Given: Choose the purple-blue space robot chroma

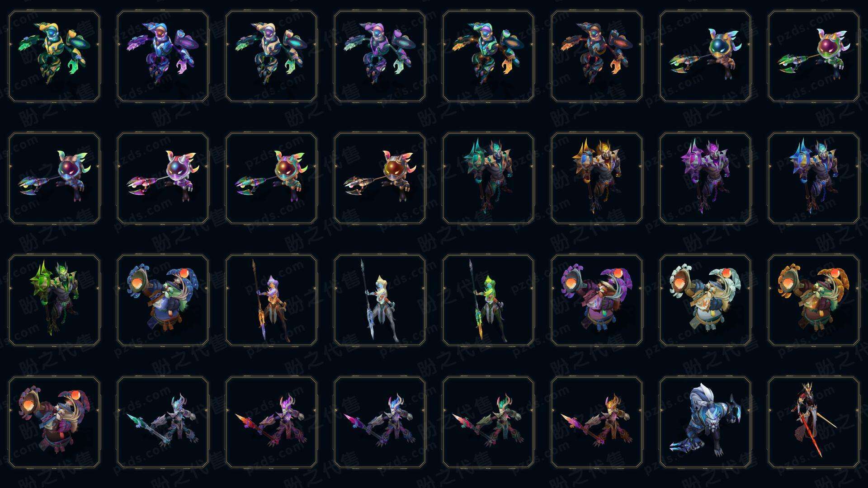Looking at the screenshot, I should 163,56.
